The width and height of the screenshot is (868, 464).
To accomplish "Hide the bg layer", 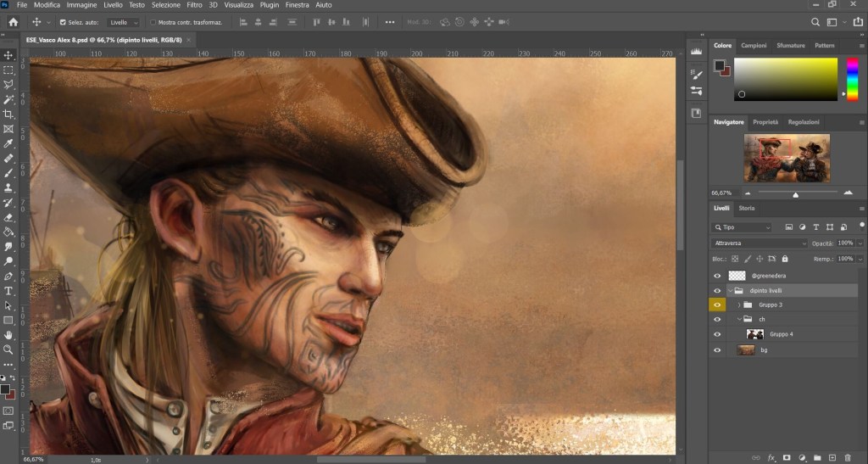I will click(717, 349).
